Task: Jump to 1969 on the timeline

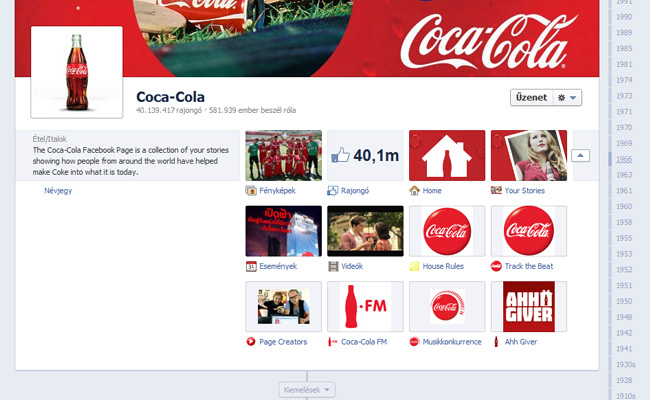Action: (624, 143)
